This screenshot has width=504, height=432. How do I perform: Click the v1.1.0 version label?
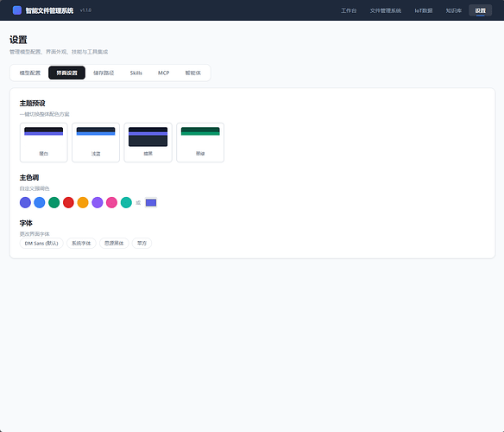[x=85, y=10]
